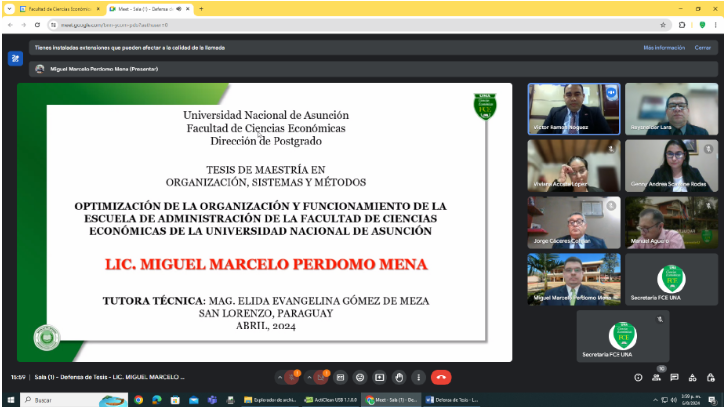Open the tab search dropdown arrow
Viewport: 725px width, 407px height.
pyautogui.click(x=9, y=9)
